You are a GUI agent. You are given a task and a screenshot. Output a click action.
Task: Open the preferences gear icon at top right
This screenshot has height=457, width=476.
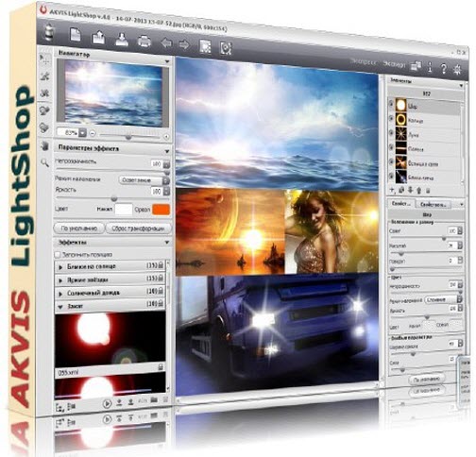click(457, 69)
